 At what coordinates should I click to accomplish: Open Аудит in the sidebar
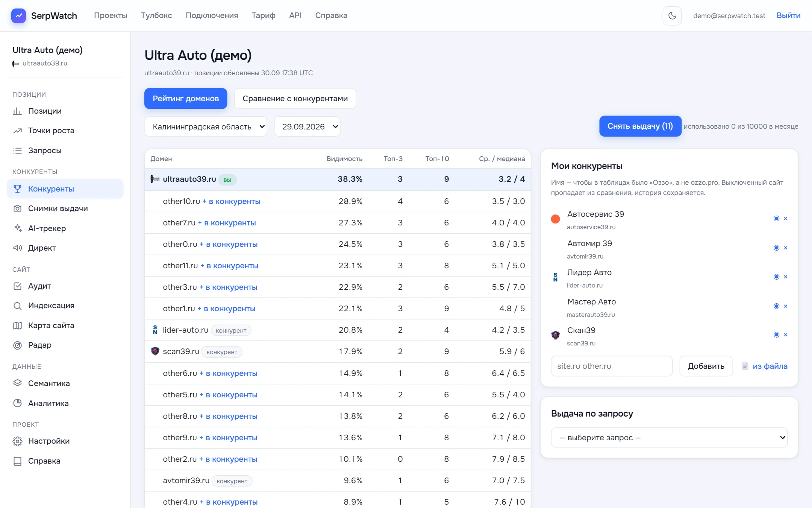(65, 286)
